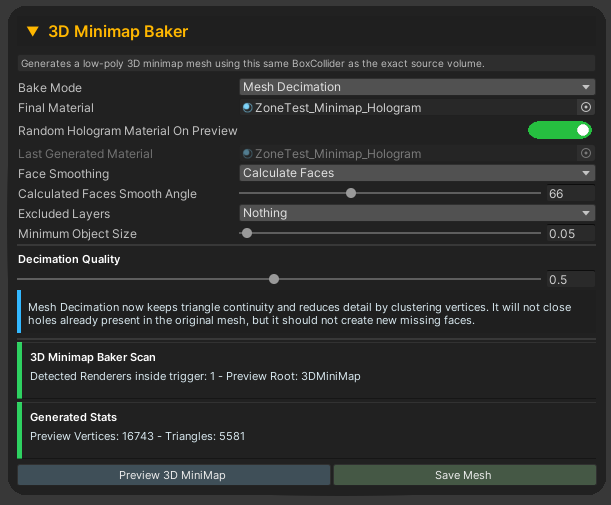
Task: Open the Excluded Layers dropdown
Action: pos(417,213)
